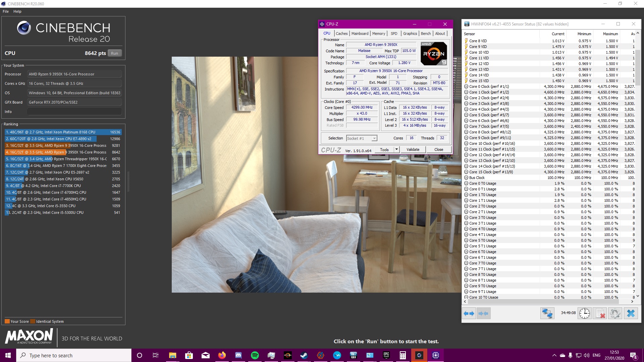
Task: Switch to the Memory tab in CPU-Z
Action: [x=379, y=34]
